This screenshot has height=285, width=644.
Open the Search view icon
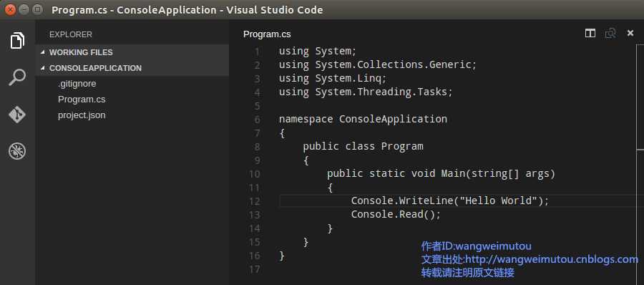point(17,77)
